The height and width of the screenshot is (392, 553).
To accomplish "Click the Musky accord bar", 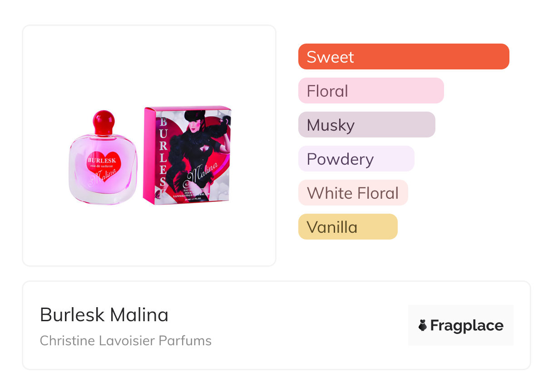I will click(x=366, y=125).
